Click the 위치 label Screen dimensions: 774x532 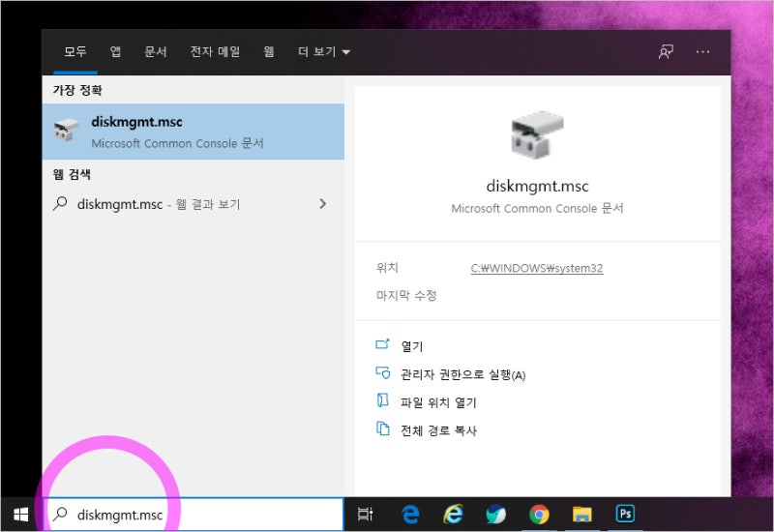387,268
